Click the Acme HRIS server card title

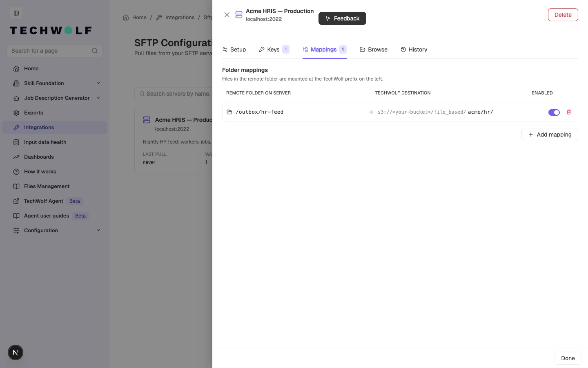tap(184, 120)
